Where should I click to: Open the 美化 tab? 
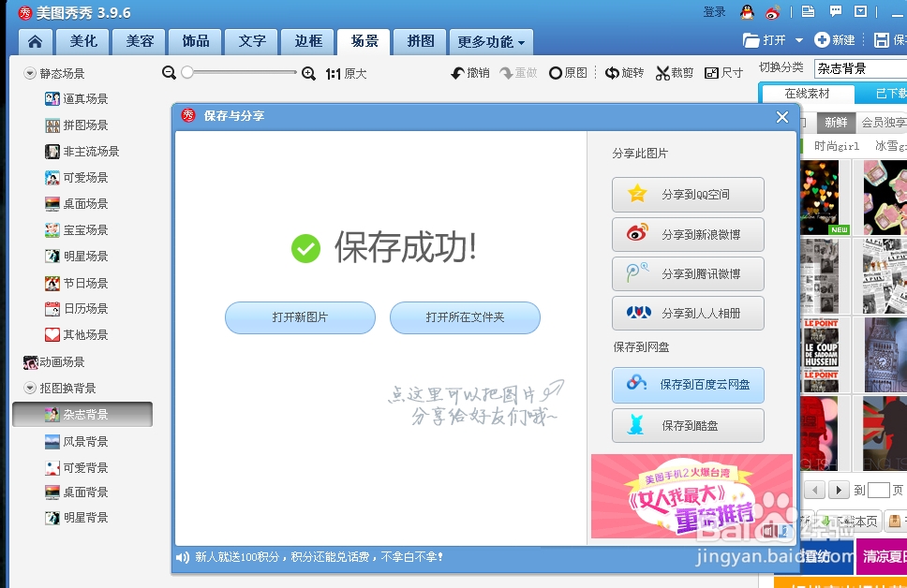[83, 41]
